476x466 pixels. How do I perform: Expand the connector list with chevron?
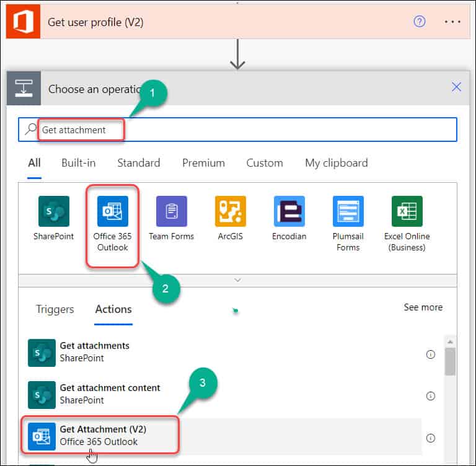pos(238,280)
